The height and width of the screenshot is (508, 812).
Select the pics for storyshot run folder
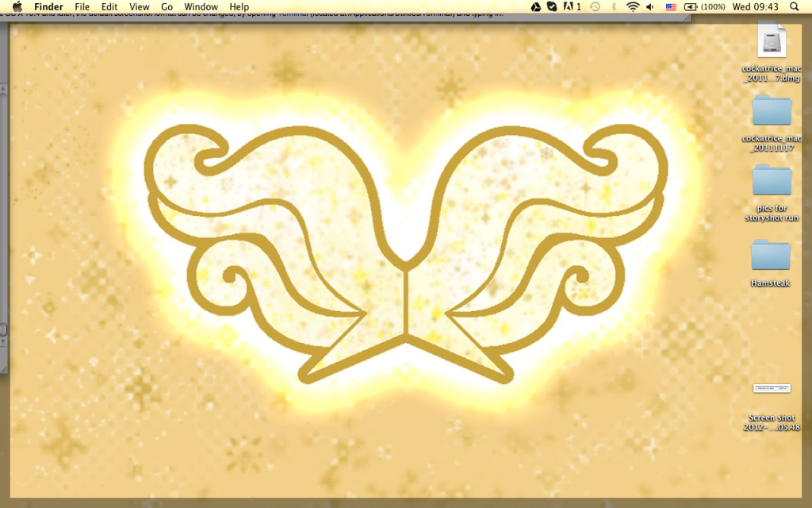click(772, 181)
